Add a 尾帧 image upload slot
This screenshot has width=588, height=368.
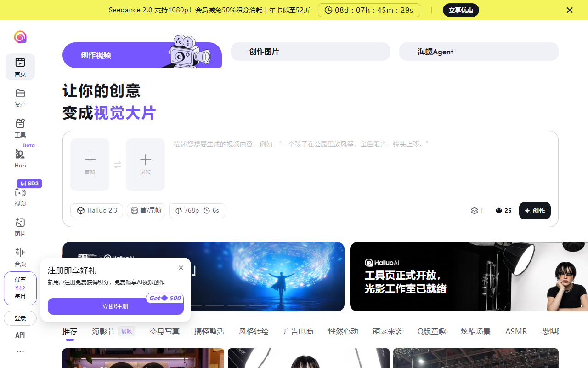145,165
